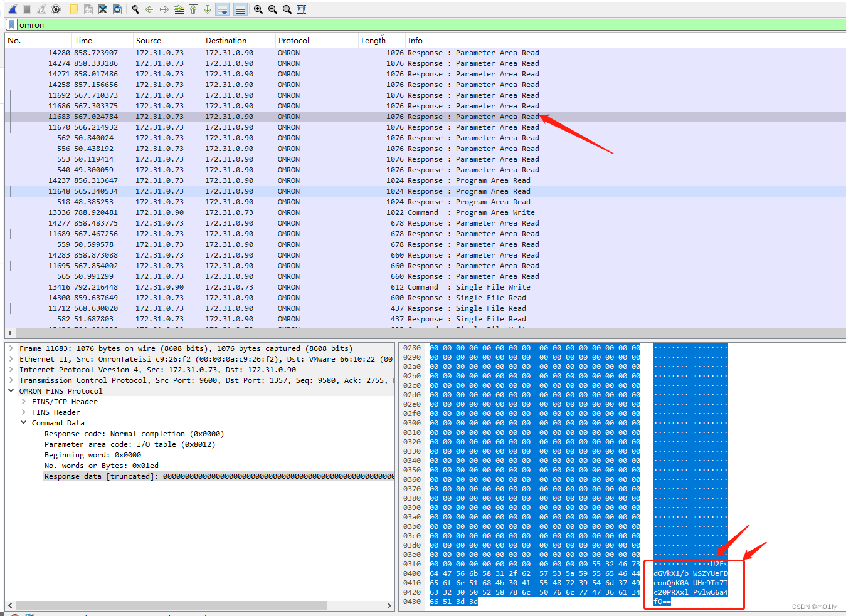Save the capture file
846x616 pixels.
88,9
